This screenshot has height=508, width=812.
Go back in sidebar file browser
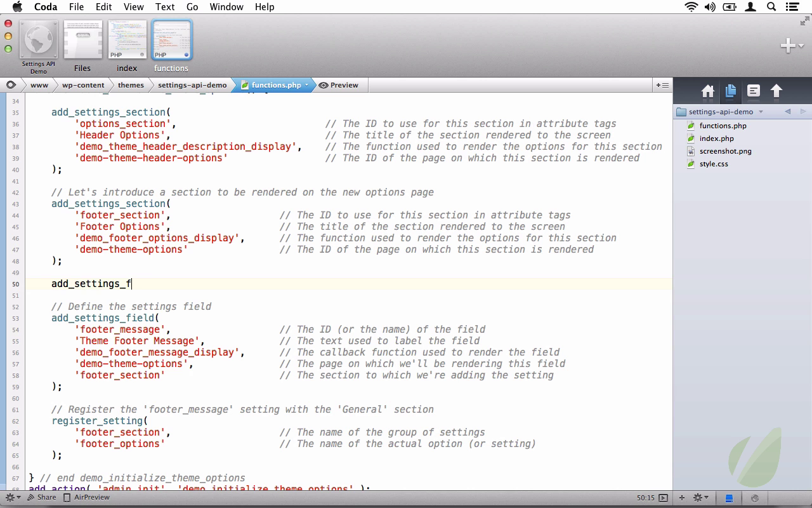pyautogui.click(x=787, y=112)
